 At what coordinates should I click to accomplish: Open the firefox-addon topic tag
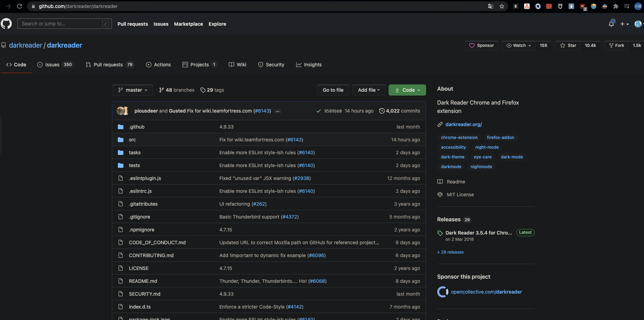500,138
